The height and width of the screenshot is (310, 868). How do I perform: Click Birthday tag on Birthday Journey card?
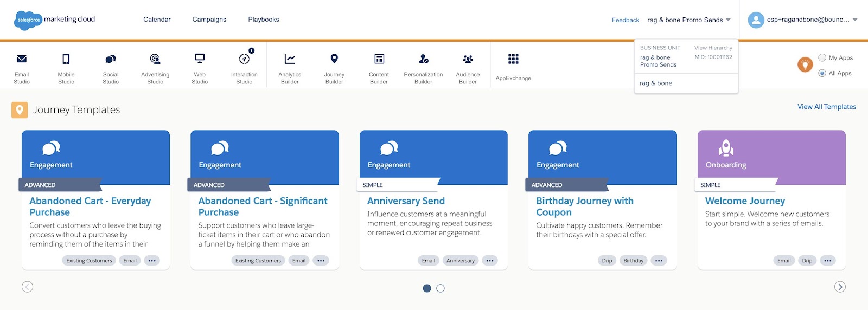coord(633,261)
